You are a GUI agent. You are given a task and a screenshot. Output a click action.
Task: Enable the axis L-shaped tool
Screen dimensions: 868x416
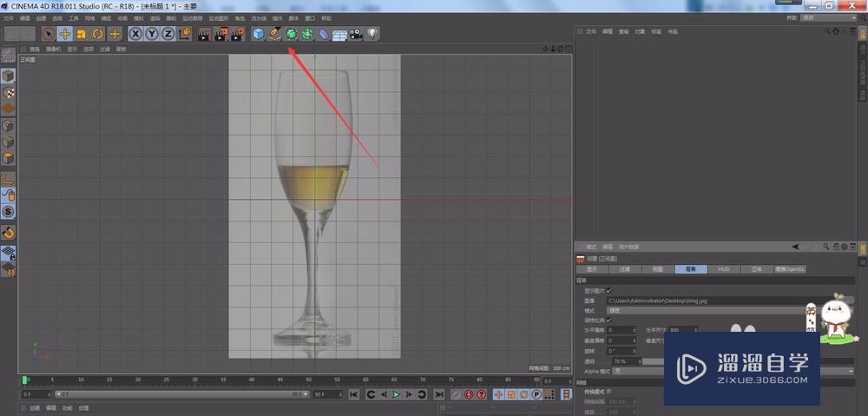[x=8, y=179]
